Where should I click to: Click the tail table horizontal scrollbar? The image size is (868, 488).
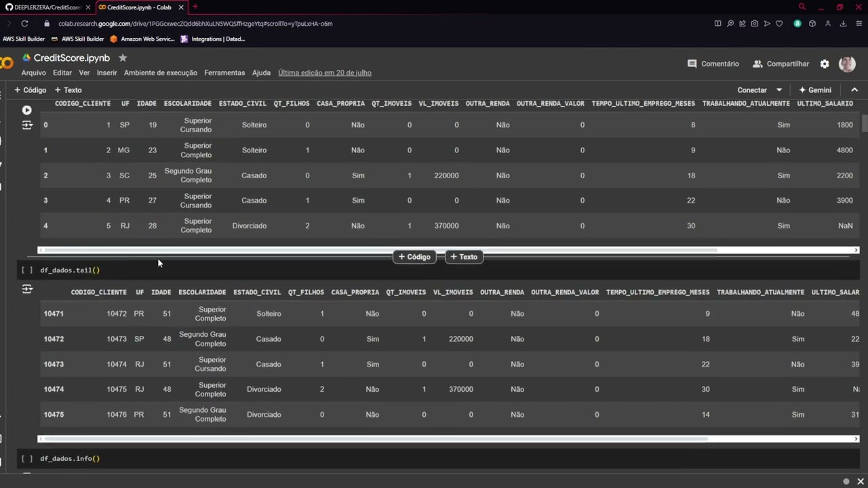tap(376, 439)
